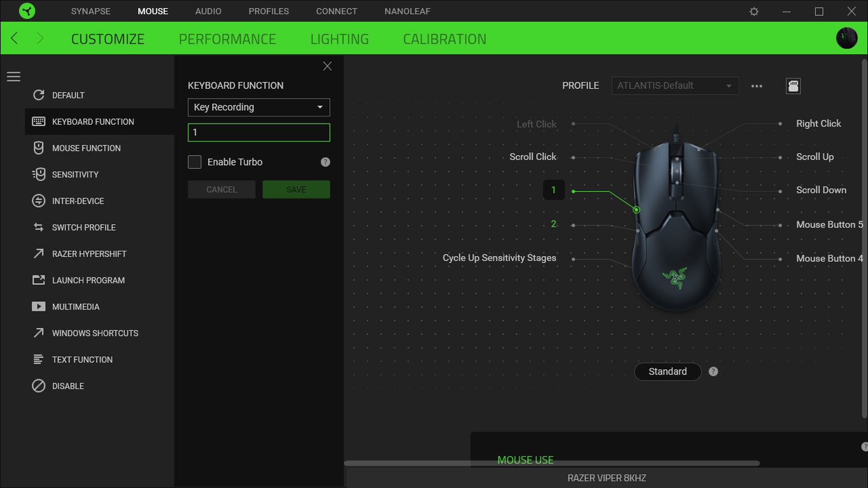
Task: Click the Razer logo icon
Action: pos(27,11)
